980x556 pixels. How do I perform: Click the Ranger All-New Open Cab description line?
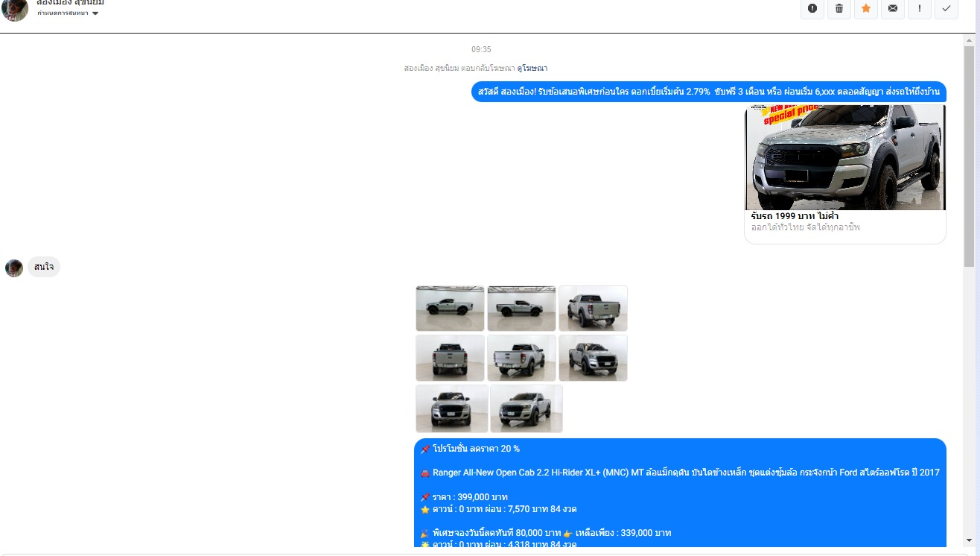click(680, 473)
